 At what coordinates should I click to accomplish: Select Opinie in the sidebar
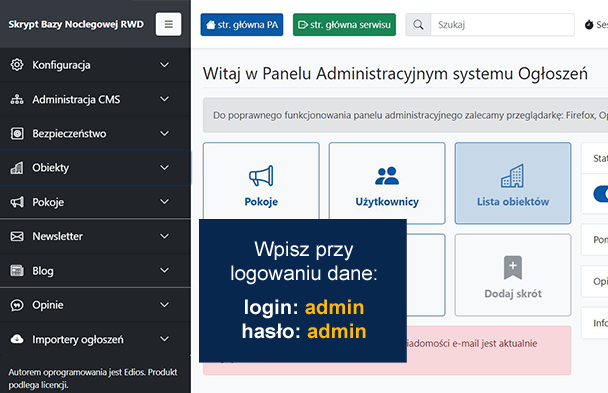pyautogui.click(x=48, y=305)
